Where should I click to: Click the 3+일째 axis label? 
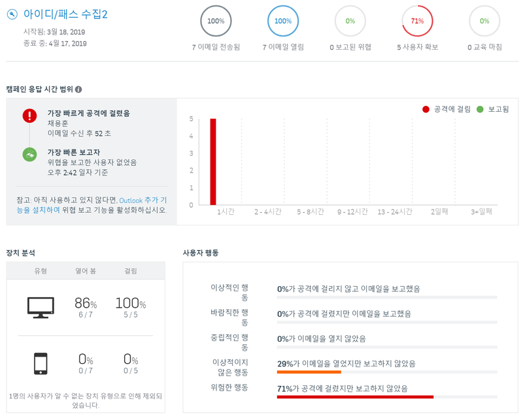click(x=481, y=212)
